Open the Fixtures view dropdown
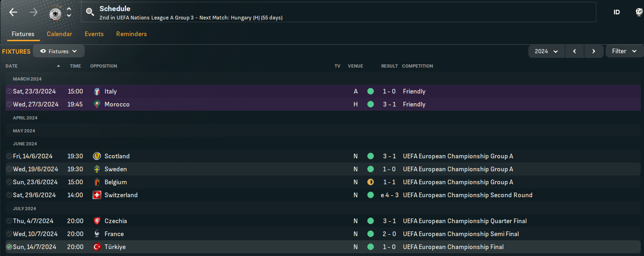This screenshot has width=644, height=256. pos(59,51)
